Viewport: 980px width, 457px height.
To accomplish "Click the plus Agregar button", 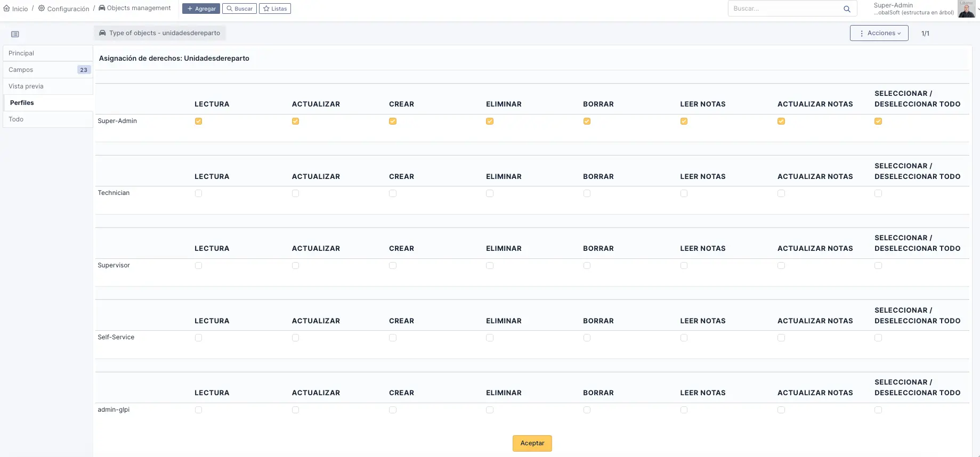I will 201,9.
